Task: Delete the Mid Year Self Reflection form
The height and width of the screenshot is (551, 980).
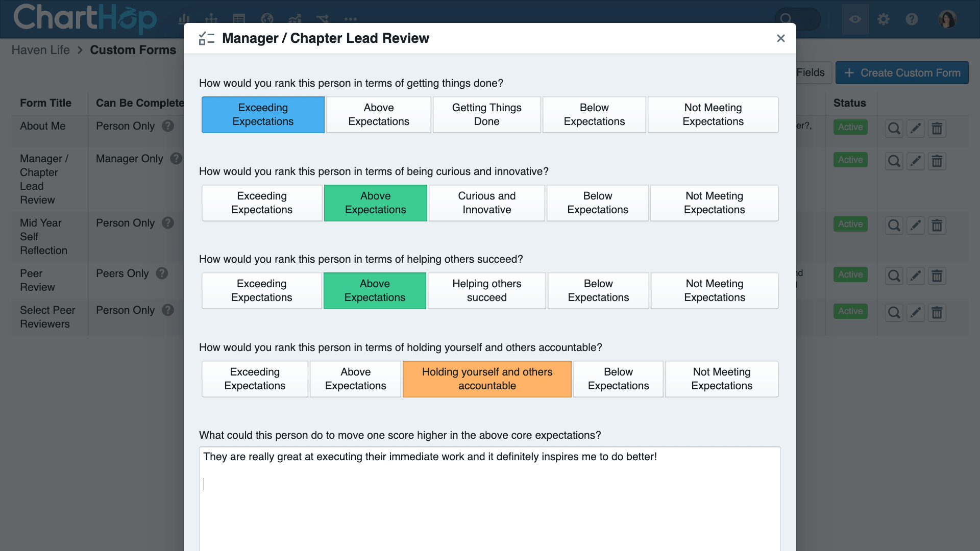Action: point(937,226)
